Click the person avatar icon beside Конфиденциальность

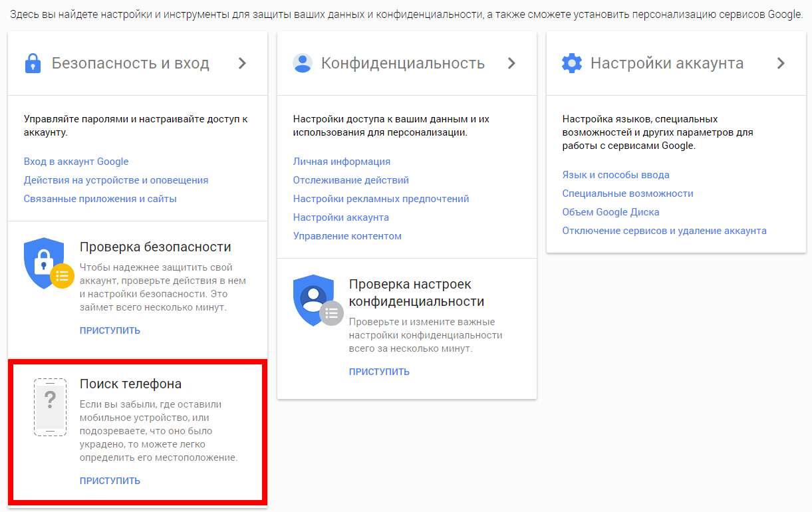(x=303, y=63)
